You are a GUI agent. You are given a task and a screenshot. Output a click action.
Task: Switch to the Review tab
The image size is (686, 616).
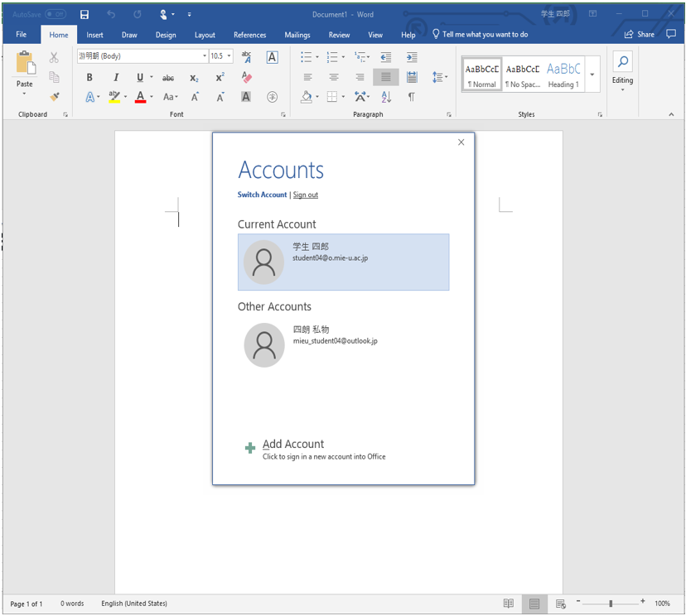tap(339, 35)
